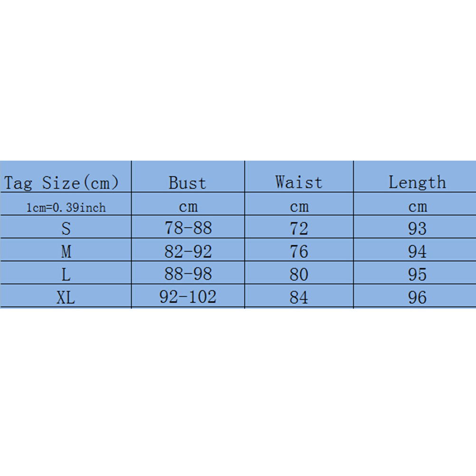476x476 pixels.
Task: Click length value 95
Action: (417, 275)
